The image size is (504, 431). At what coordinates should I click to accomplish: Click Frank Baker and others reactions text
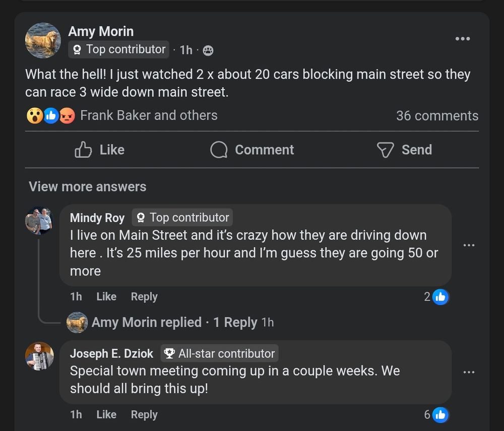point(148,115)
